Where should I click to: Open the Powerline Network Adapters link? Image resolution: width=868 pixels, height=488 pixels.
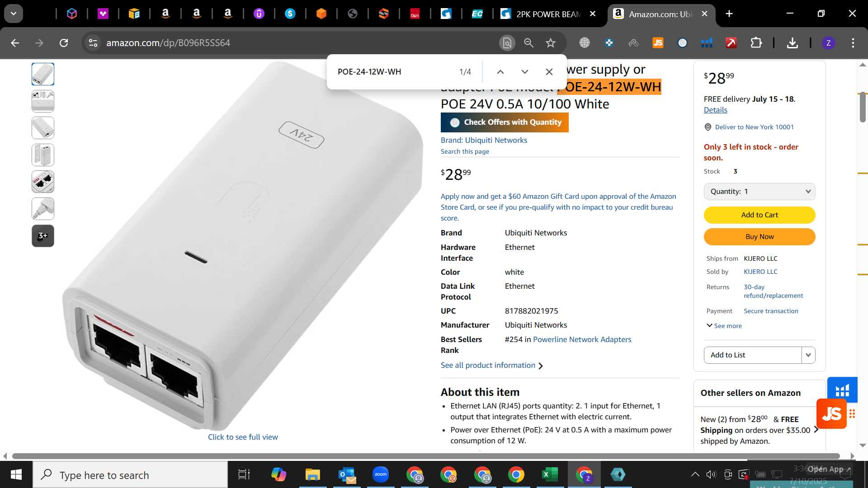(582, 339)
